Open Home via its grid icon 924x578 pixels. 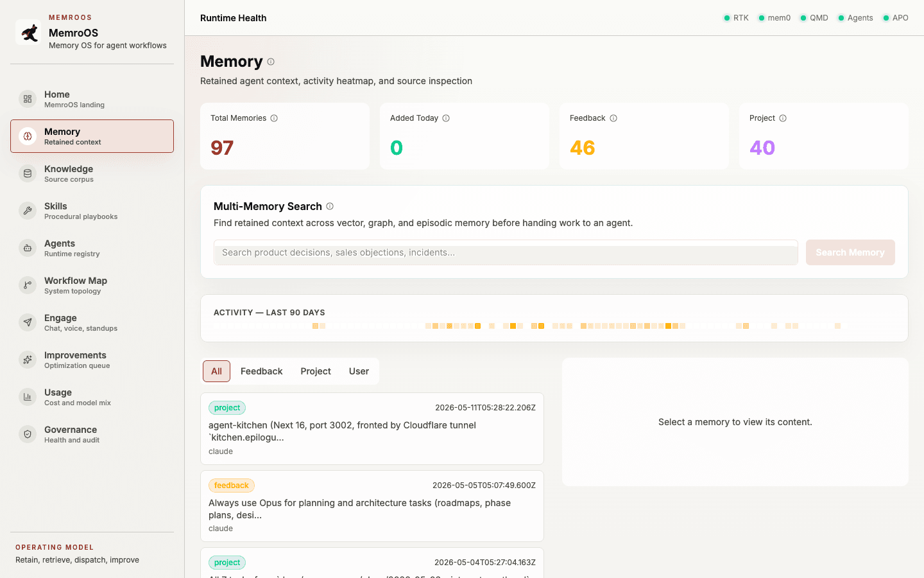(28, 99)
